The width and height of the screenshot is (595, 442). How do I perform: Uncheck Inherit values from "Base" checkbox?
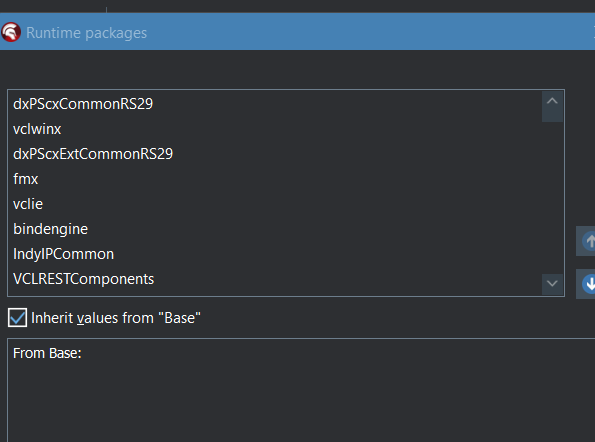[x=17, y=318]
